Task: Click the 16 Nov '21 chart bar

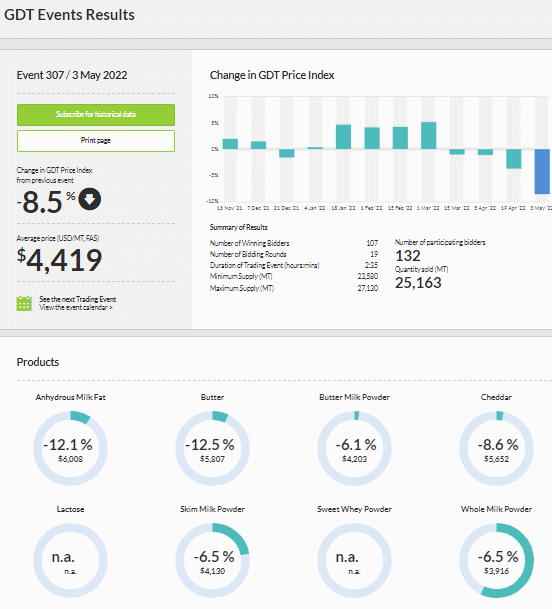Action: 230,144
